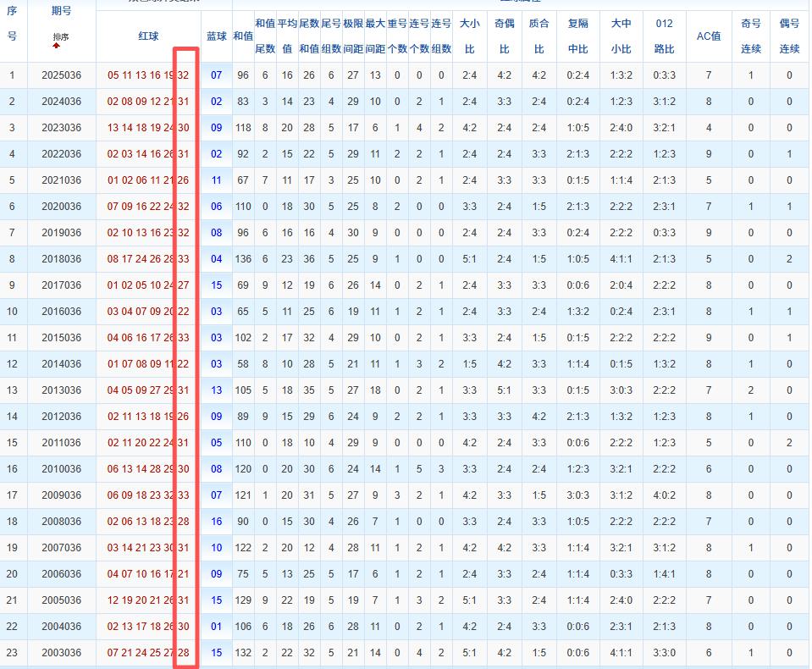The image size is (812, 669).
Task: Click the 012路比 column header
Action: pyautogui.click(x=665, y=36)
